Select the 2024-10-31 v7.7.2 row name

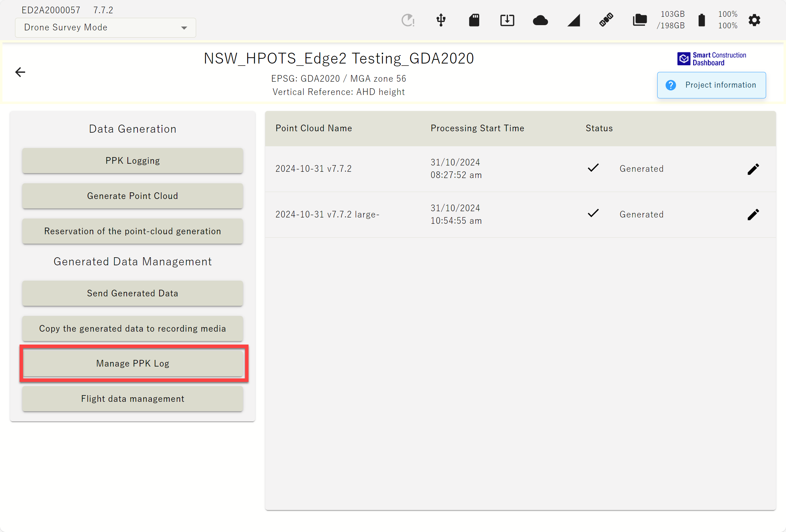pos(313,169)
